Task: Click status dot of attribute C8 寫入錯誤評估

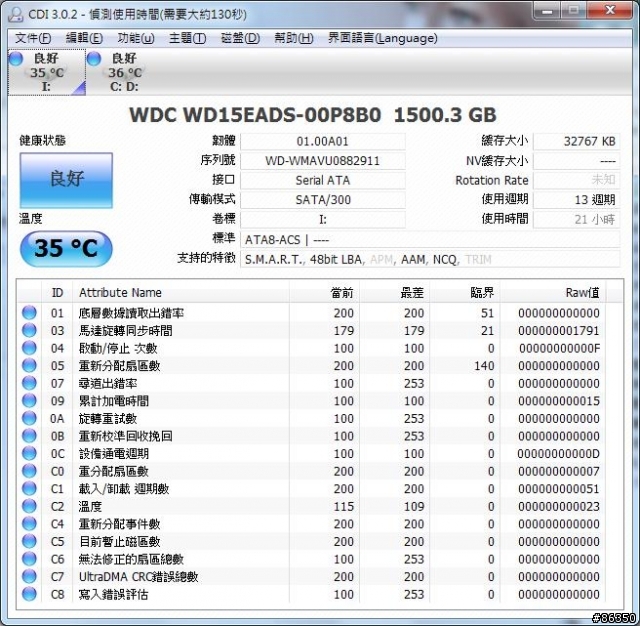Action: click(29, 594)
